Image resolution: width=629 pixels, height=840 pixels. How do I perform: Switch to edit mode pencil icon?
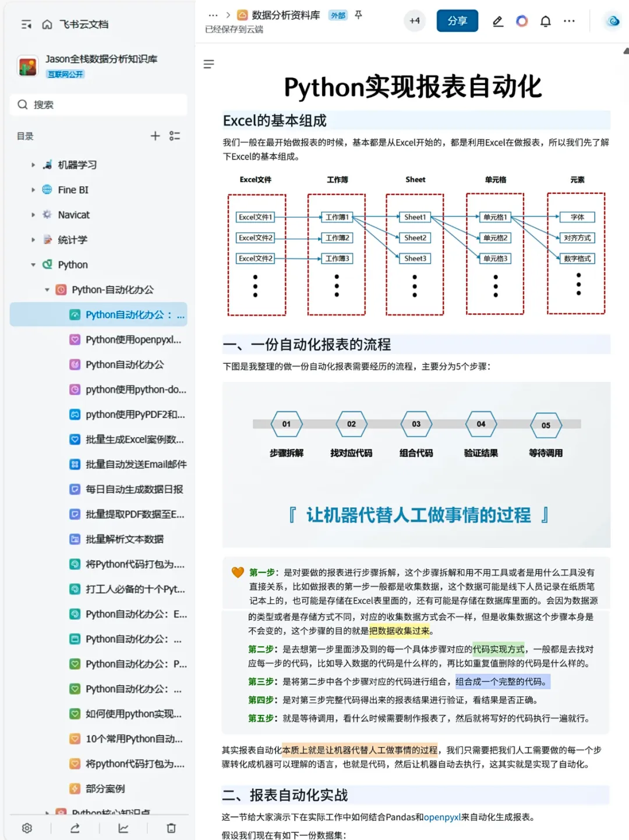click(498, 22)
